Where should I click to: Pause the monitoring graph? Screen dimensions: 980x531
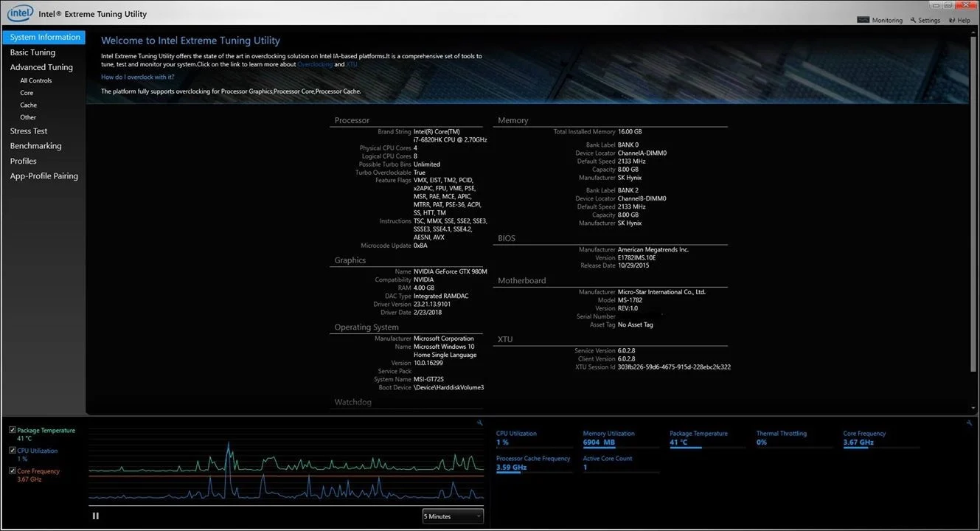tap(96, 516)
